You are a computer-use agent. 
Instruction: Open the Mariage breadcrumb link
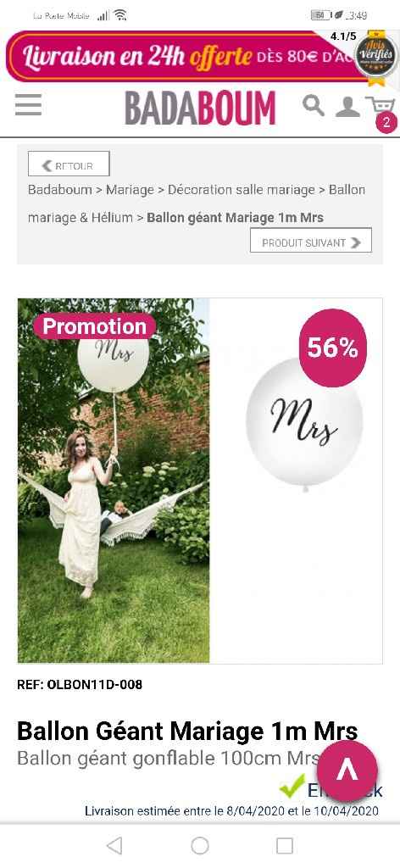pyautogui.click(x=130, y=189)
